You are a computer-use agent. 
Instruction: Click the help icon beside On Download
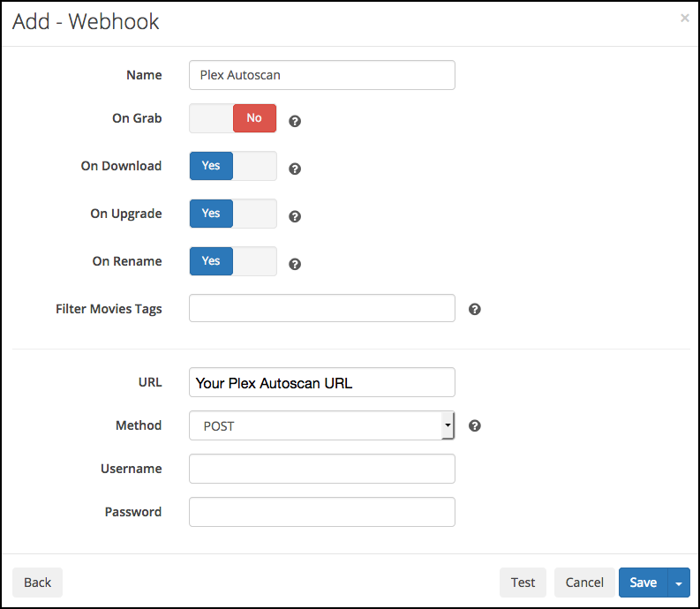pyautogui.click(x=295, y=168)
